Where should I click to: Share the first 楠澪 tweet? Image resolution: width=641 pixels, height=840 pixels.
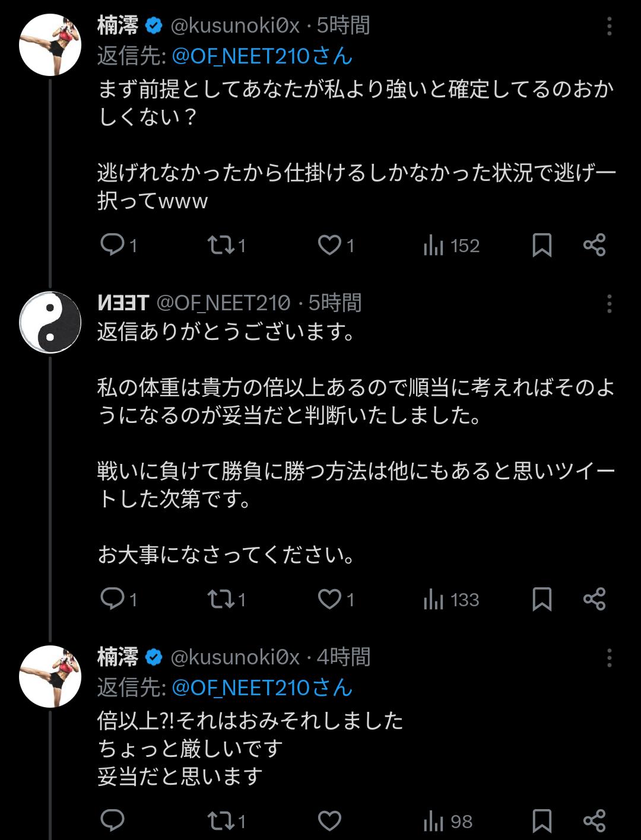[594, 245]
